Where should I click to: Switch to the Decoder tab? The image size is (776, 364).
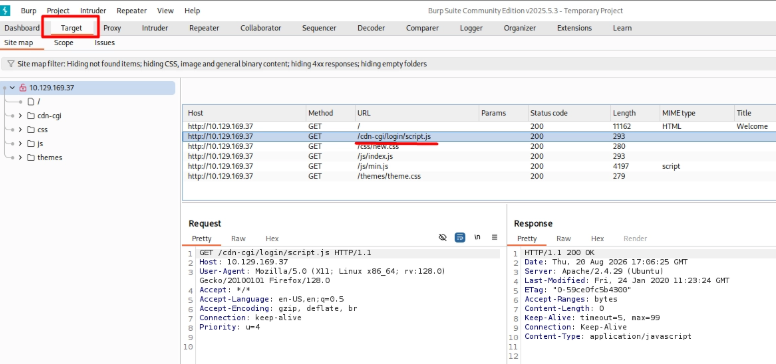[x=371, y=28]
